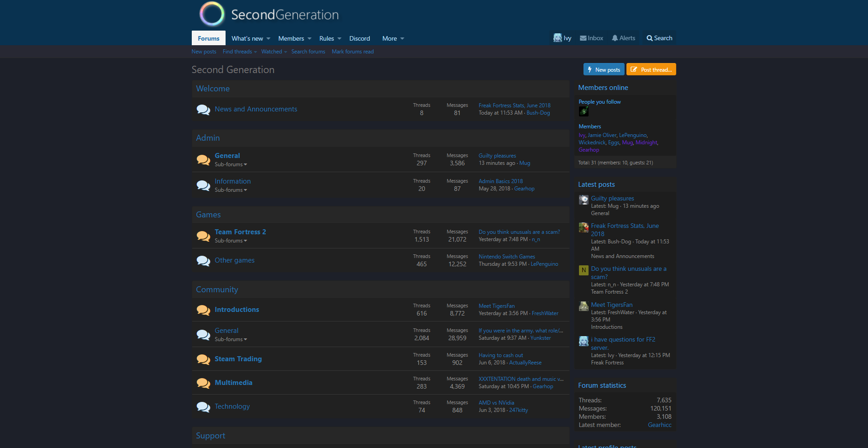Click Mug's avatar beside Guilty pleasures
Viewport: 868px width, 448px height.
(584, 200)
